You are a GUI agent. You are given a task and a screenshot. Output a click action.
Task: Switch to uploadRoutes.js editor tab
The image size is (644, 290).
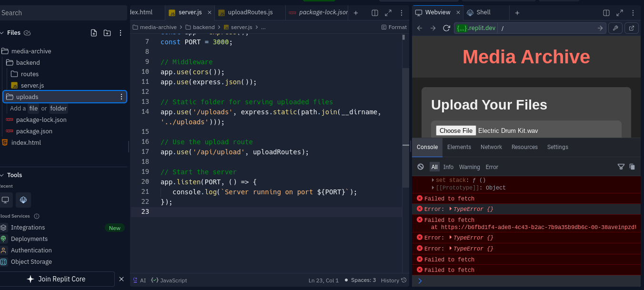click(x=250, y=12)
